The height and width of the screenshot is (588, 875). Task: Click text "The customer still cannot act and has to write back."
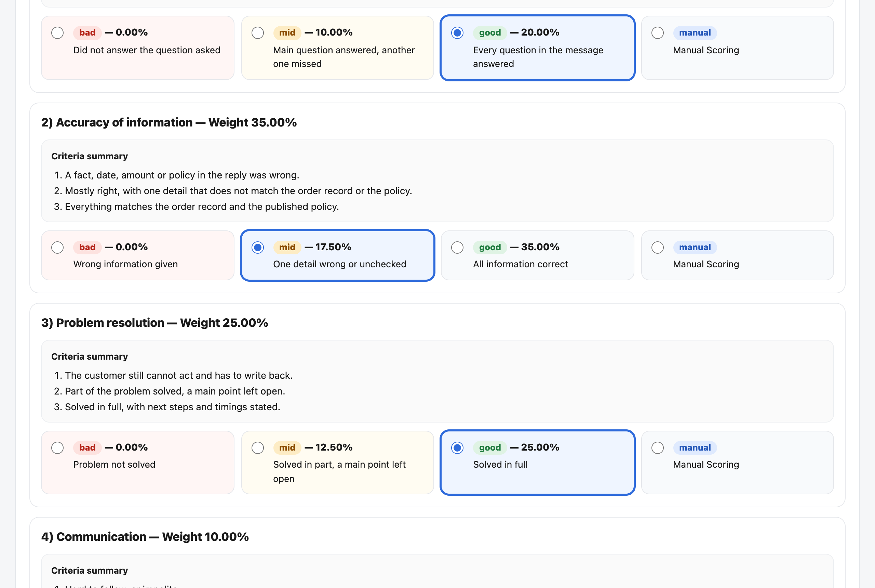point(179,375)
